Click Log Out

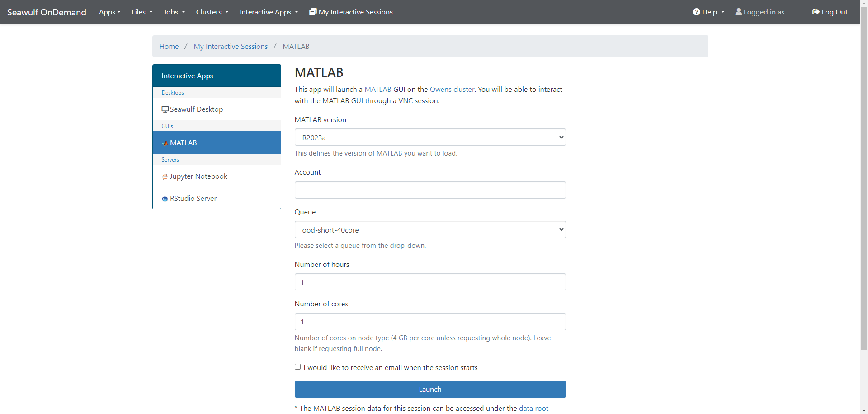tap(830, 12)
